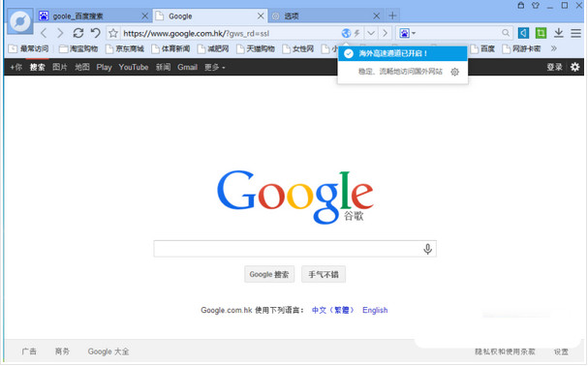Open the Baidu paw search engine selector
Screen dimensions: 588x366
(x=407, y=33)
